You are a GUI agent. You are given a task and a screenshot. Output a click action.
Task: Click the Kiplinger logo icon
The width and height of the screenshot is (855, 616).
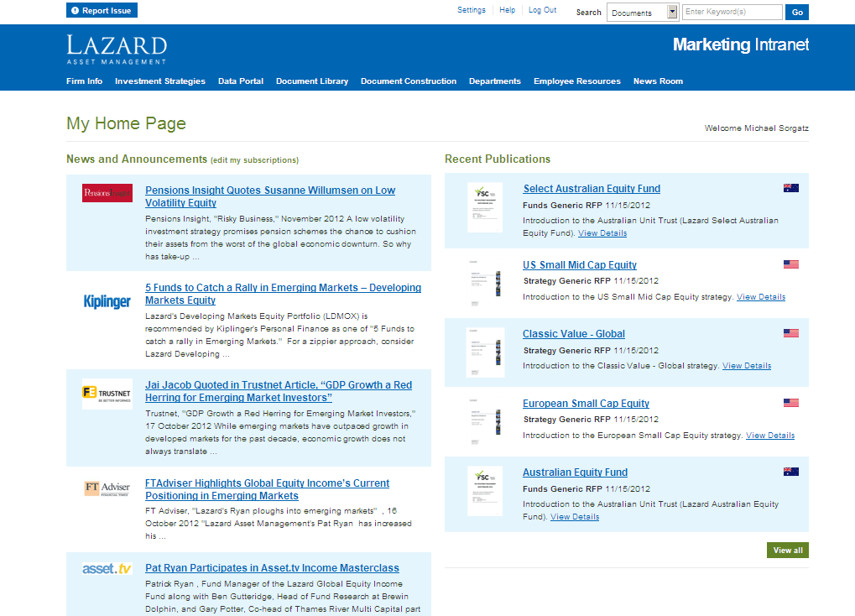(x=107, y=301)
